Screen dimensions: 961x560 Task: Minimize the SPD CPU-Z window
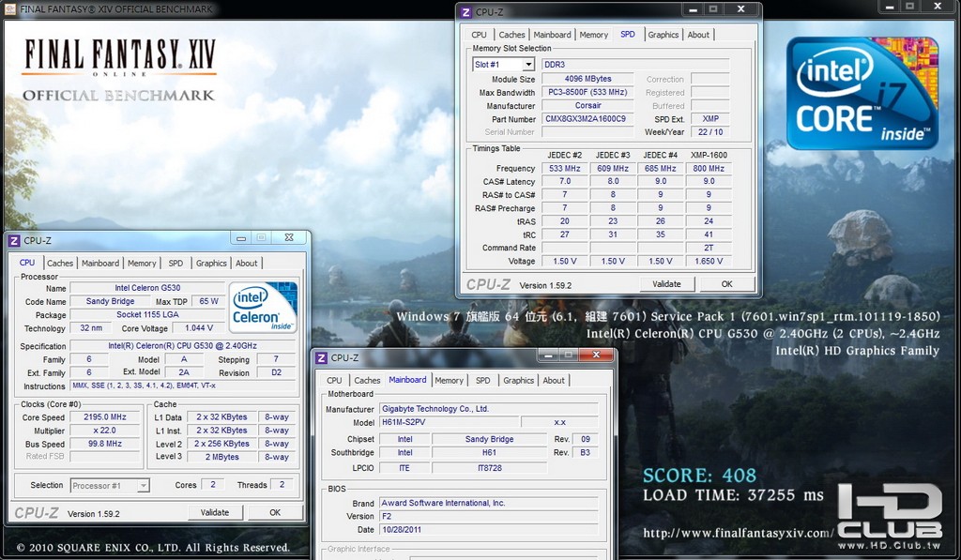(x=694, y=9)
